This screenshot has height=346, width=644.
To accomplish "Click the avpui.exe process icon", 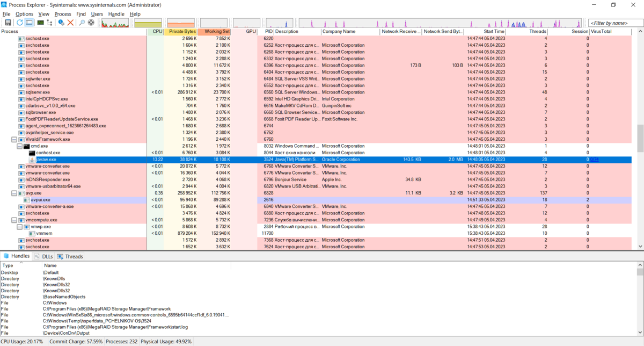I will point(27,200).
